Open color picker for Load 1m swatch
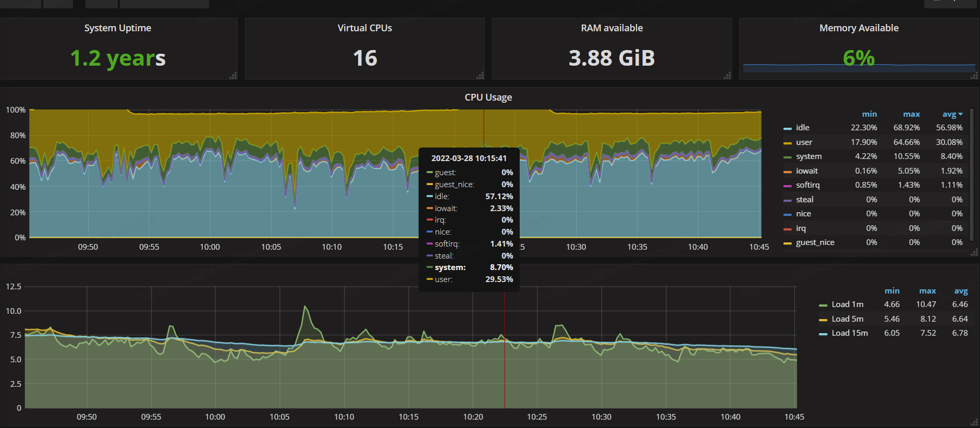 (x=823, y=305)
